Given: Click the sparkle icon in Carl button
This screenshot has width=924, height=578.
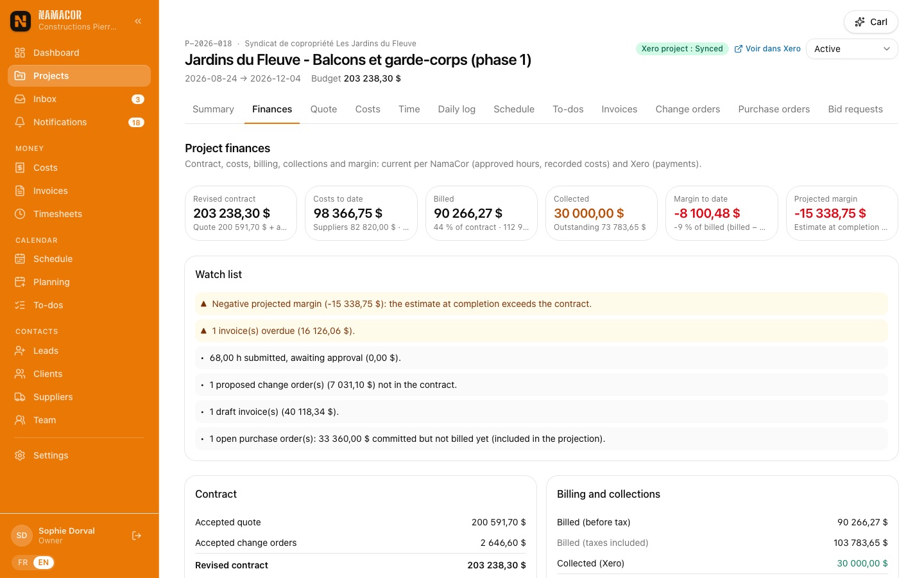Looking at the screenshot, I should click(860, 22).
